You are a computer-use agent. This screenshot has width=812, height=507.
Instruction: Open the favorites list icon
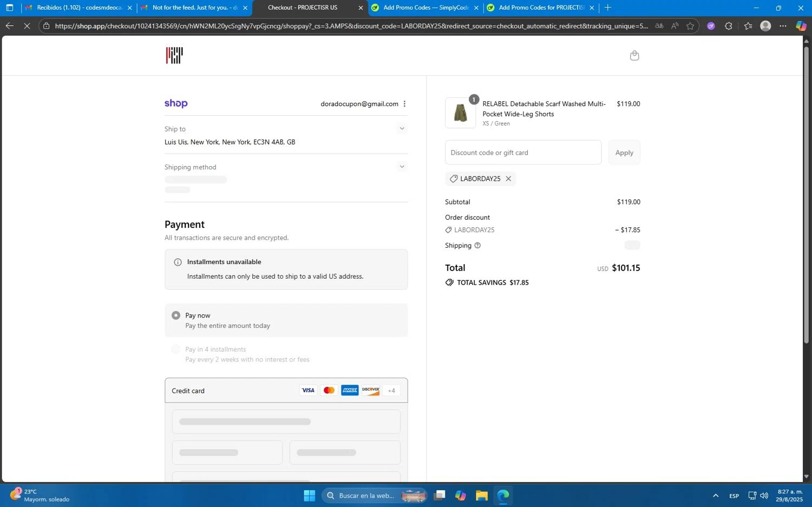click(748, 25)
